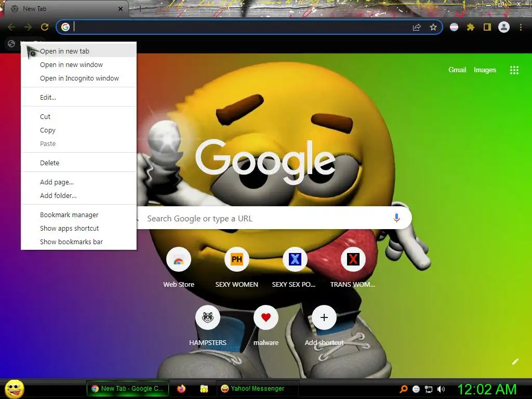
Task: Click the globe bookmark on bookmarks bar
Action: (x=11, y=44)
